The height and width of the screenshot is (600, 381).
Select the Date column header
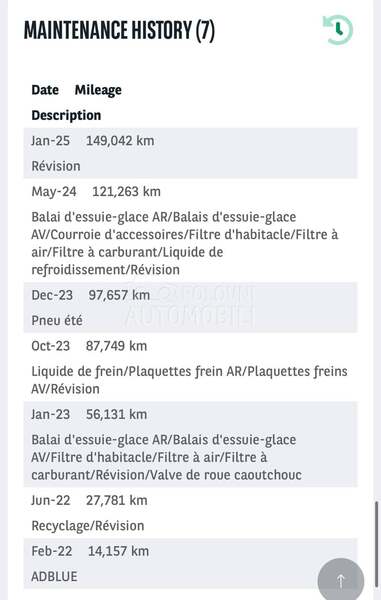point(45,90)
